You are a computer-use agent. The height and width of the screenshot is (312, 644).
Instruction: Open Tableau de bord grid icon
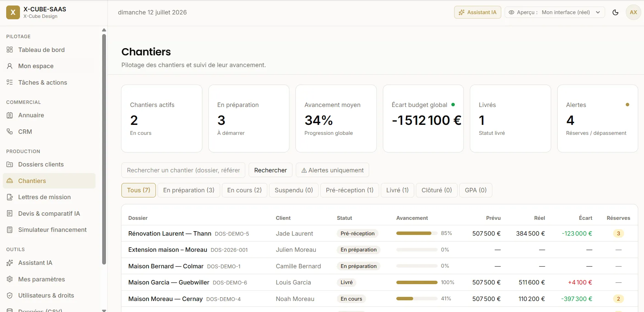point(10,50)
